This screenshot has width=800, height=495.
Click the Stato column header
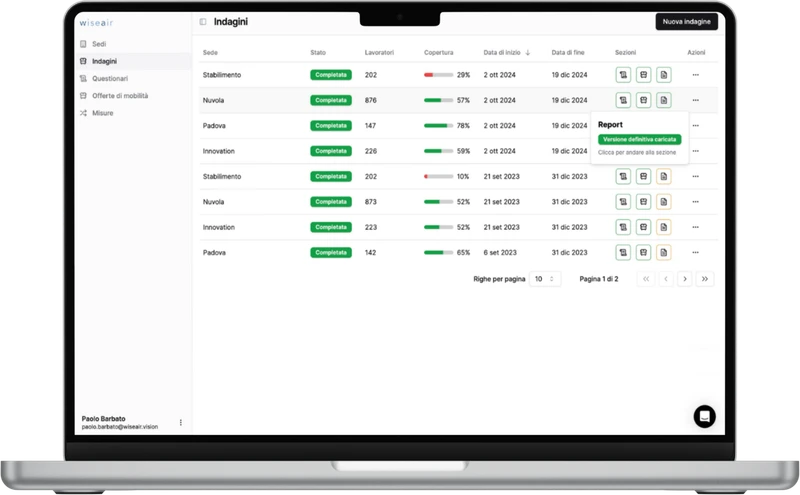click(318, 53)
